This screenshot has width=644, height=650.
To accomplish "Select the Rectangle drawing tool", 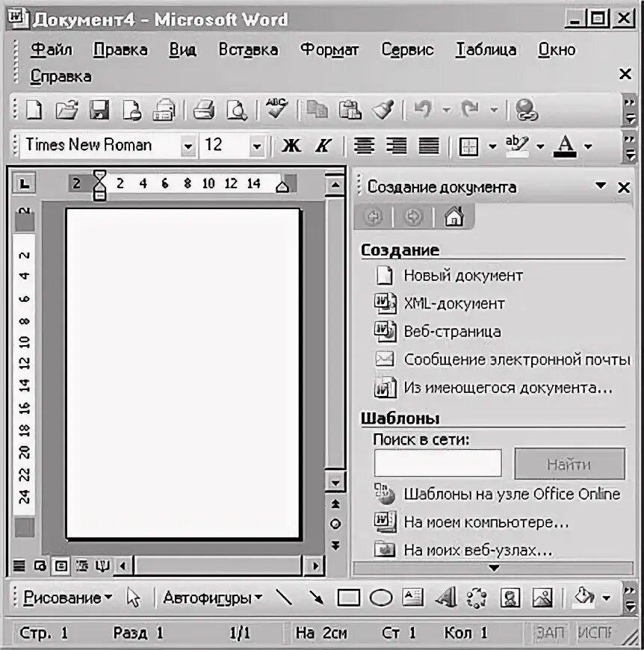I will click(x=349, y=598).
